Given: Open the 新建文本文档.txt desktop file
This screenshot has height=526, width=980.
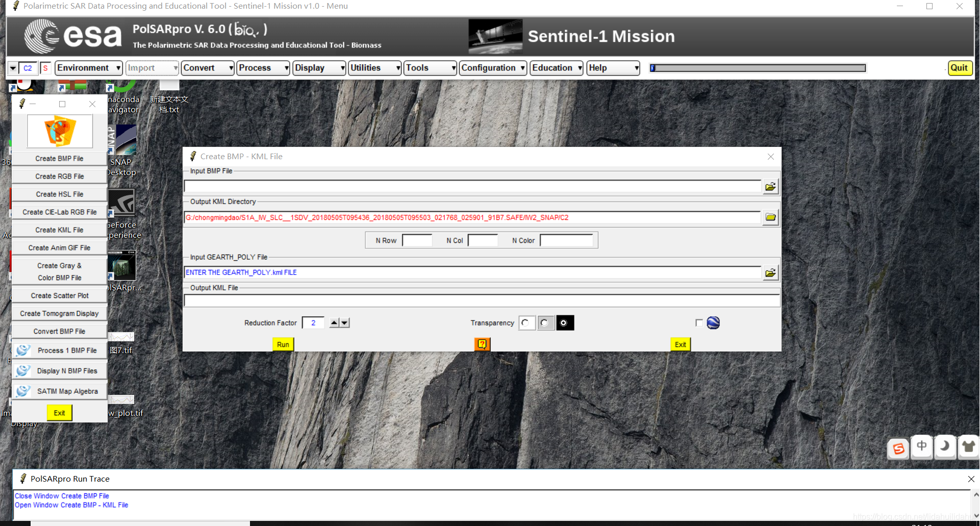Looking at the screenshot, I should coord(169,97).
